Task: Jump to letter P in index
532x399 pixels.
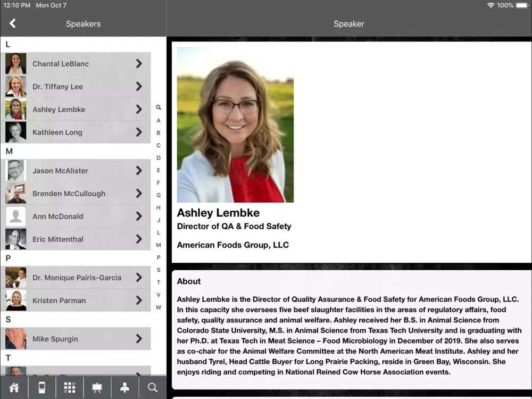Action: (x=159, y=257)
